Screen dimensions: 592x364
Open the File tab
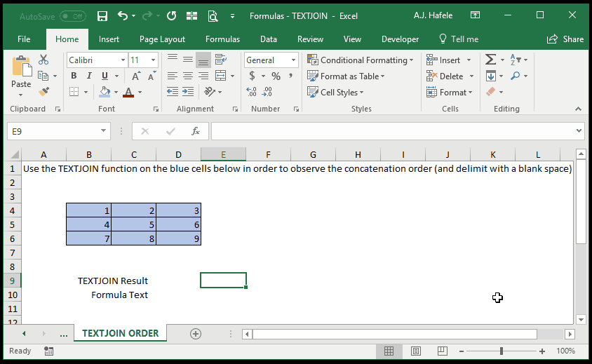[x=24, y=39]
